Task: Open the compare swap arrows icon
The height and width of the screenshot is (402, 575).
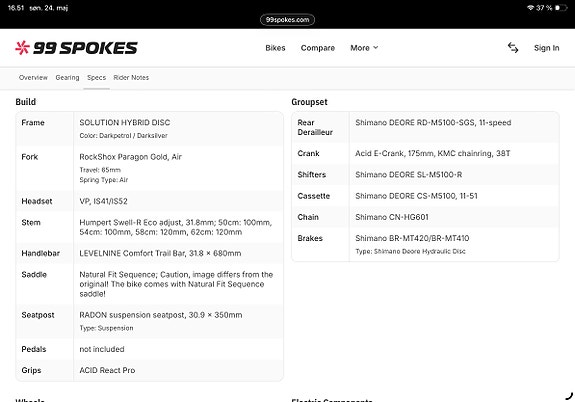Action: (x=513, y=48)
